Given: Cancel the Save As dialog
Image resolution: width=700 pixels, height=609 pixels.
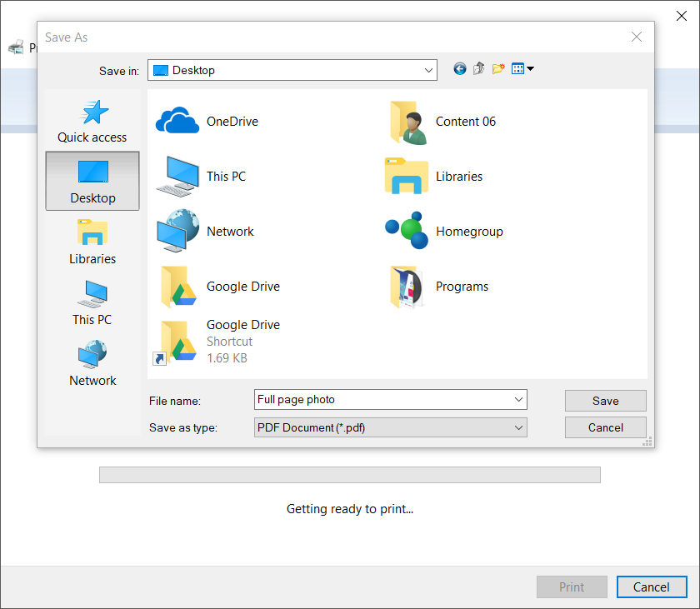Looking at the screenshot, I should [605, 427].
